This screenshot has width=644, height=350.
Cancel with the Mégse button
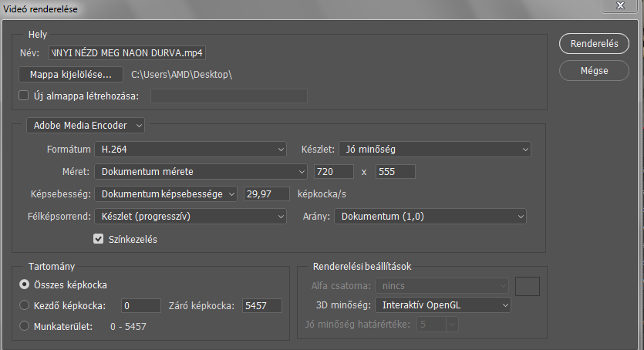594,71
